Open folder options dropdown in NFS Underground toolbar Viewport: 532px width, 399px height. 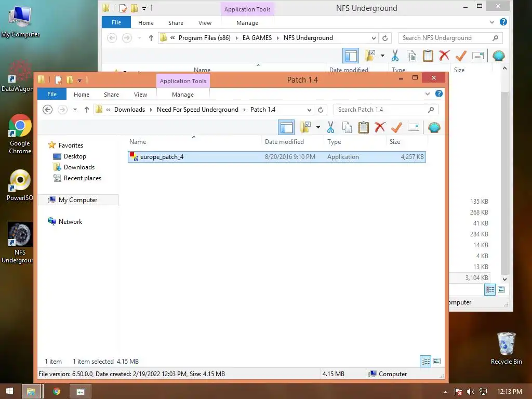point(382,56)
